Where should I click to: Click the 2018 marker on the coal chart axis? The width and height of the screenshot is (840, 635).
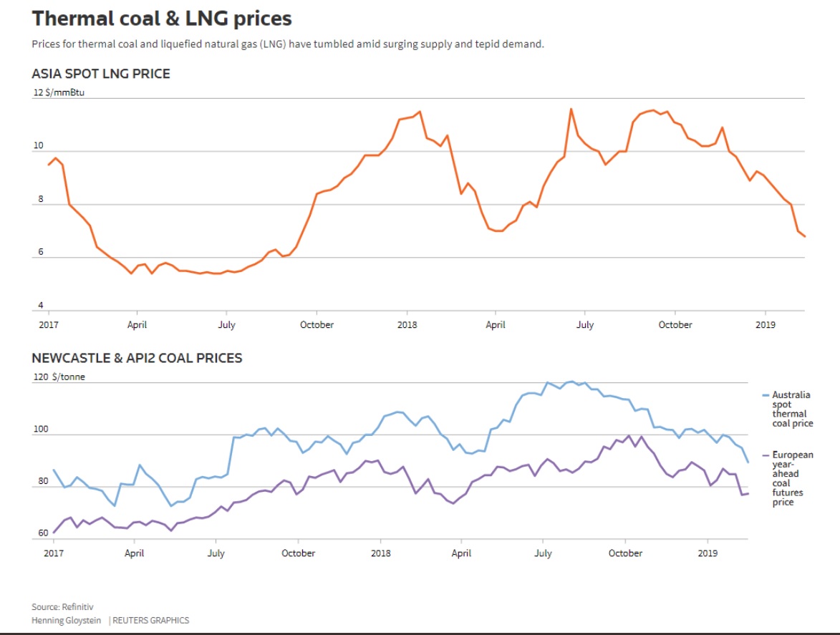click(x=380, y=553)
